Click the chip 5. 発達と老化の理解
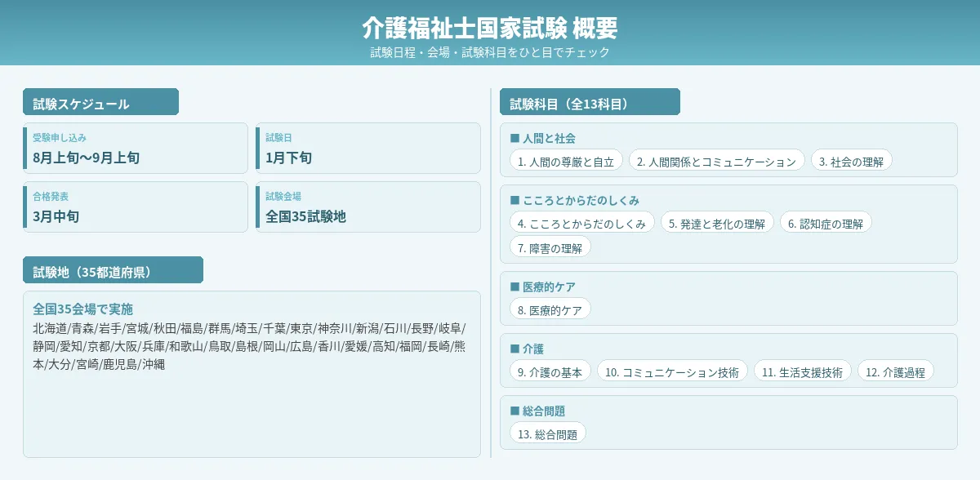980x480 pixels. coord(717,223)
